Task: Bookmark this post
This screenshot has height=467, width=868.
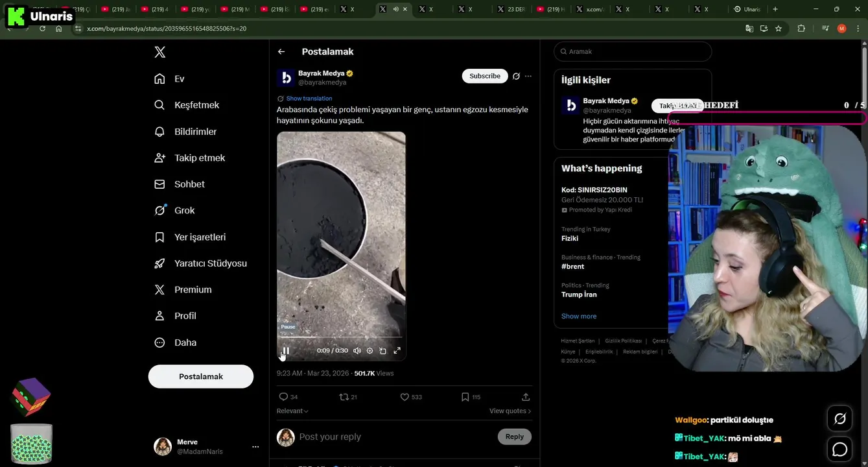Action: click(465, 397)
